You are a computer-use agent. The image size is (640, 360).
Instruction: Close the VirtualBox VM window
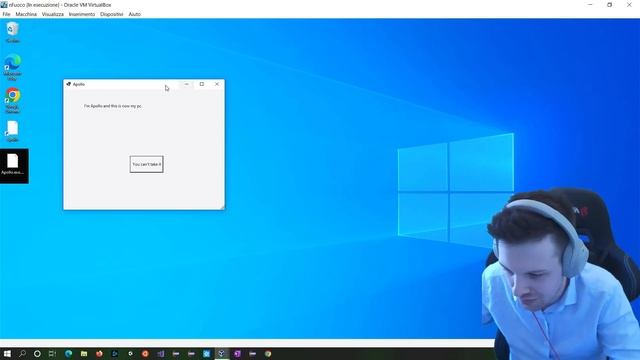[x=629, y=4]
